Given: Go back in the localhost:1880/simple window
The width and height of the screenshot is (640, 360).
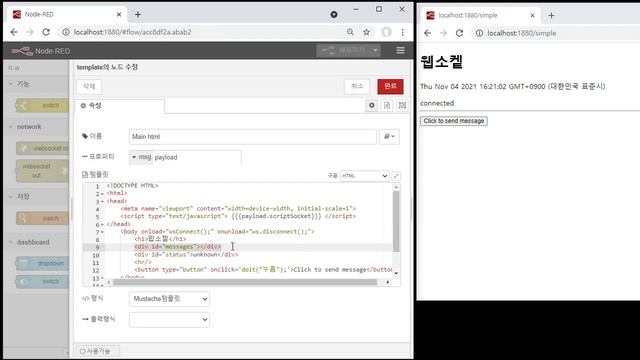Looking at the screenshot, I should 427,33.
